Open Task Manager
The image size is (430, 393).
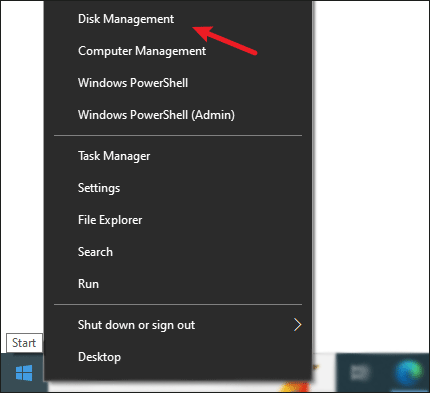(178, 156)
